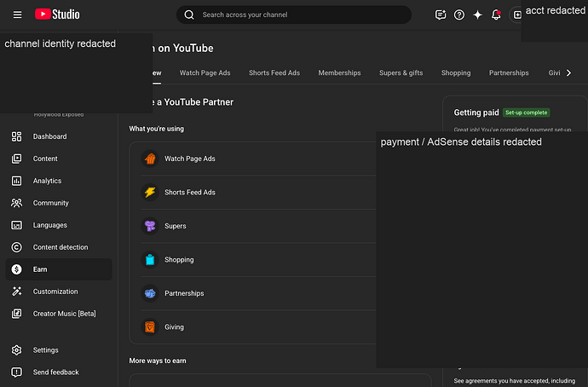
Task: Open the Partnerships list row
Action: pos(258,293)
